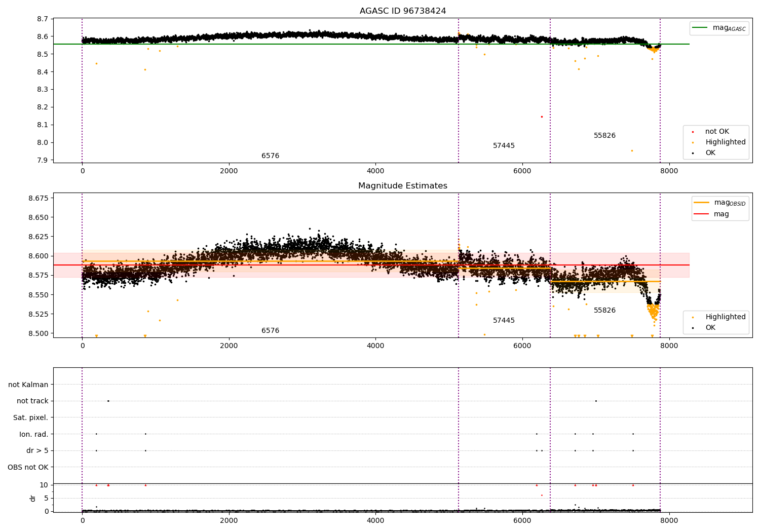Screen dimensions: 760x532
Task: Click the lone orange point near magnitude 7.95
Action: (632, 150)
